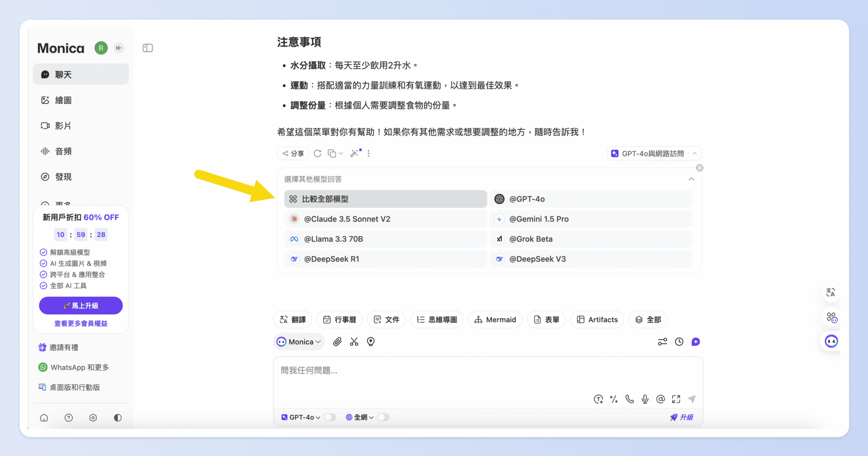Open the GPT-4o model dropdown below input
Viewport: 868px width, 456px height.
(301, 417)
